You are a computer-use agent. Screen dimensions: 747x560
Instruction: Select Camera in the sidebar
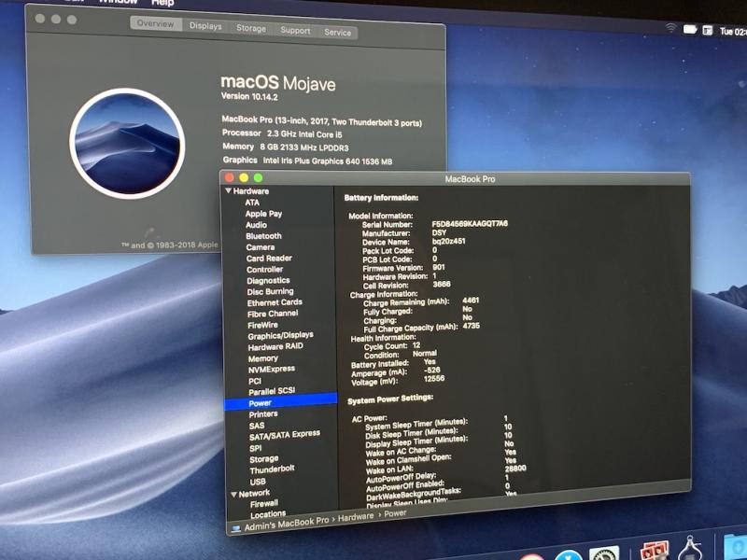pyautogui.click(x=261, y=247)
